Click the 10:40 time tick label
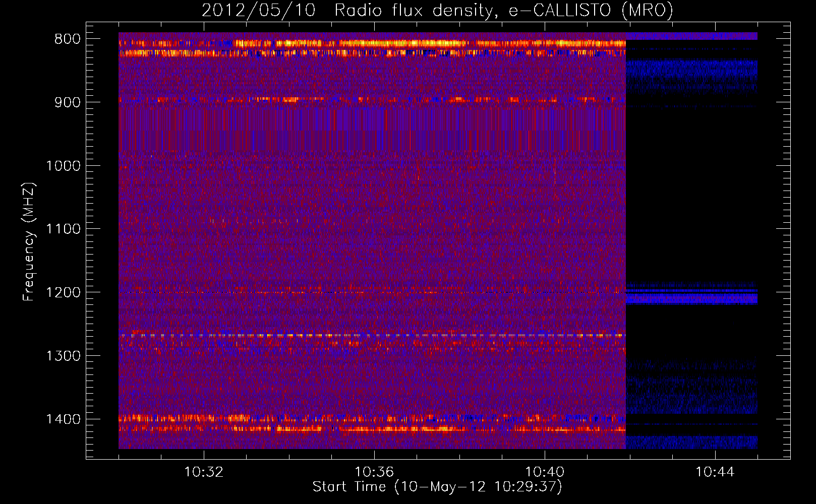 pos(545,472)
